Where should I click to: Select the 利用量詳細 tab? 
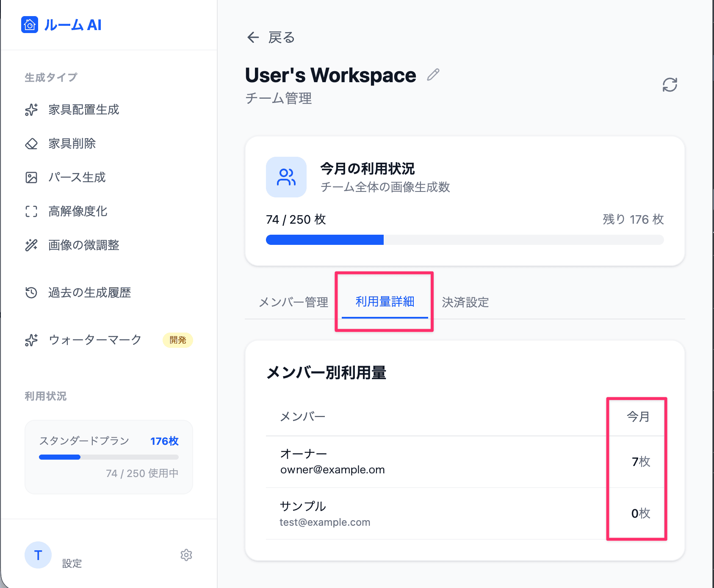pos(385,302)
